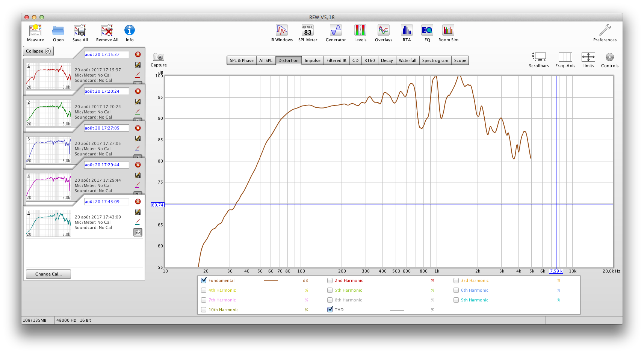Open the RTA analyzer
The height and width of the screenshot is (354, 644).
[407, 30]
